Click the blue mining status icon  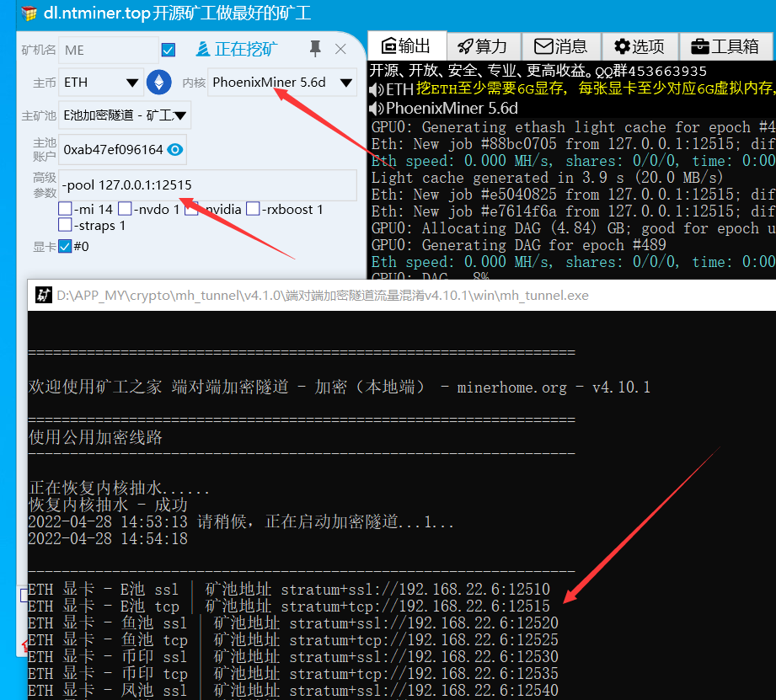203,49
